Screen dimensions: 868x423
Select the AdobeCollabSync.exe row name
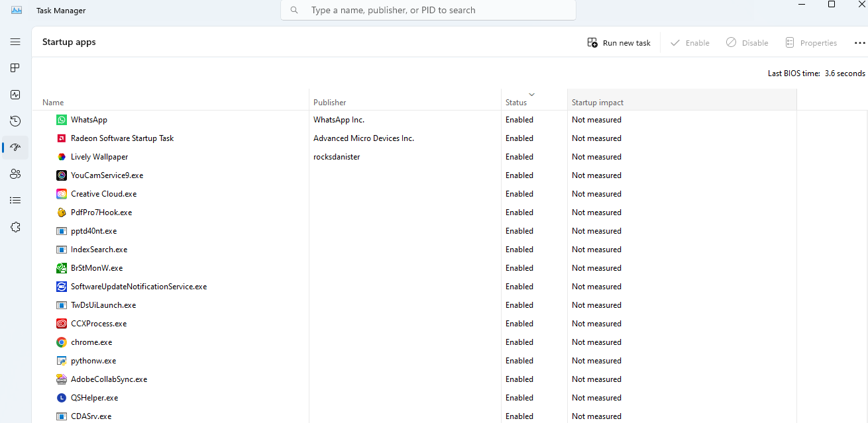coord(109,379)
